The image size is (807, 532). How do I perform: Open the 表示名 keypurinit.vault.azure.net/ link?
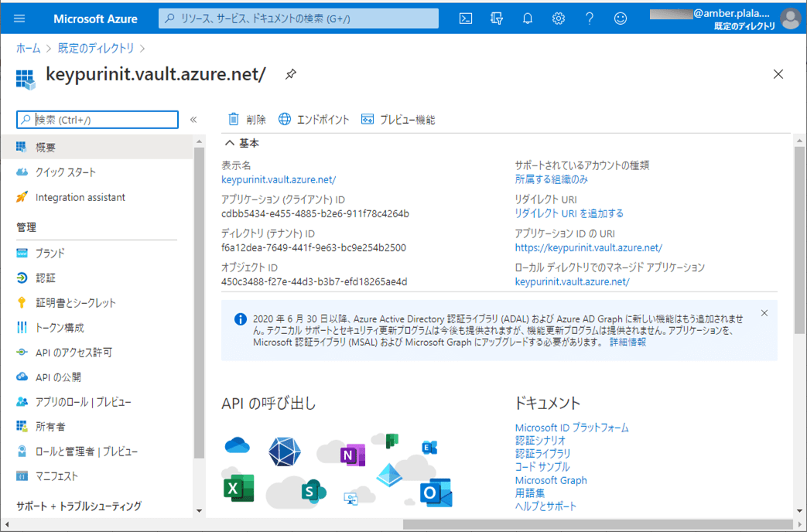279,179
